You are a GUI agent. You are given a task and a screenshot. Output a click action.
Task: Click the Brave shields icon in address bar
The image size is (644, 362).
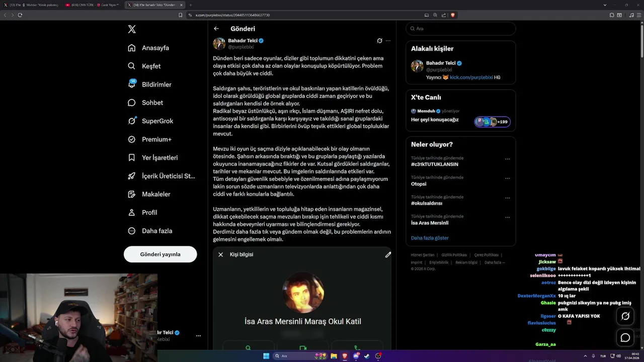click(453, 15)
